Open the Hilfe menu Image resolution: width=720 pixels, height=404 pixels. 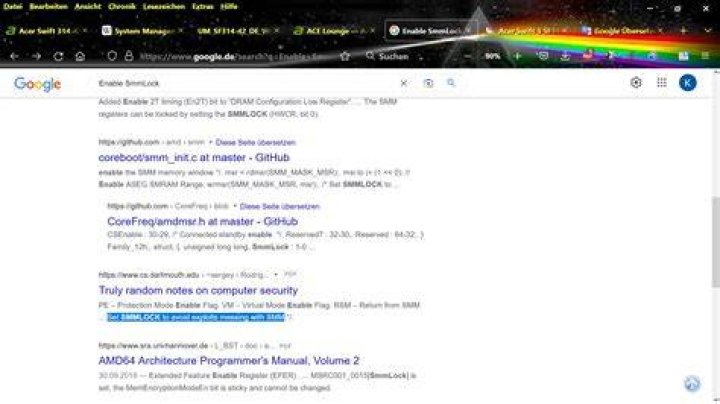[229, 6]
